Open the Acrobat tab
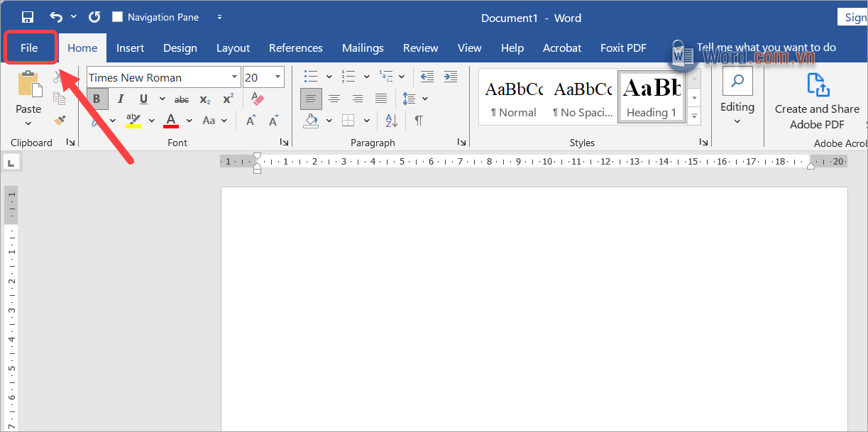Screen dimensions: 868x432 coord(562,48)
